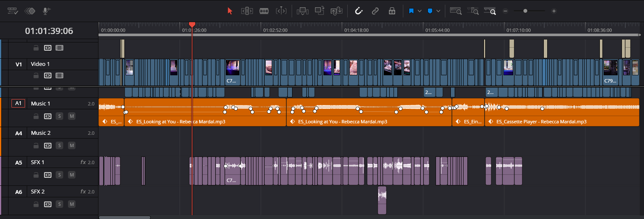Disable Video 1 track filmstrip icon

click(59, 76)
